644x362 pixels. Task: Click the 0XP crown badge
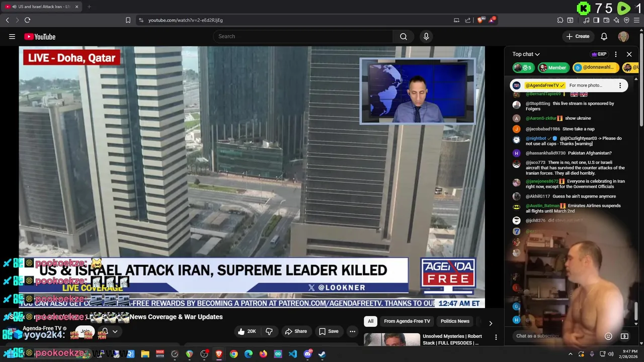point(599,54)
